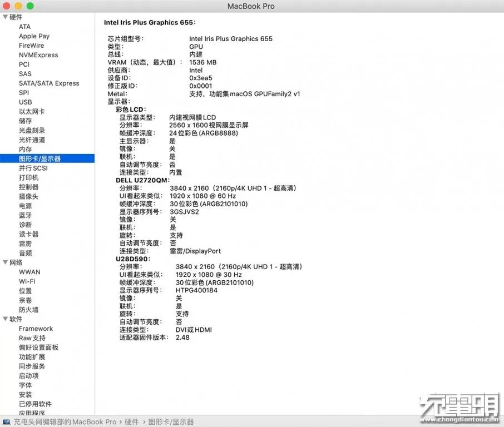Click 硬件 segment in the path bar

(132, 422)
